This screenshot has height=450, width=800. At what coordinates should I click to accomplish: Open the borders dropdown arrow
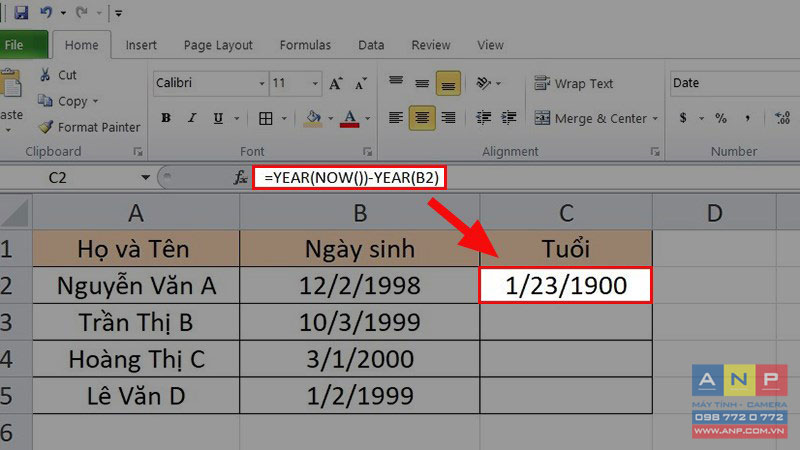pos(284,118)
